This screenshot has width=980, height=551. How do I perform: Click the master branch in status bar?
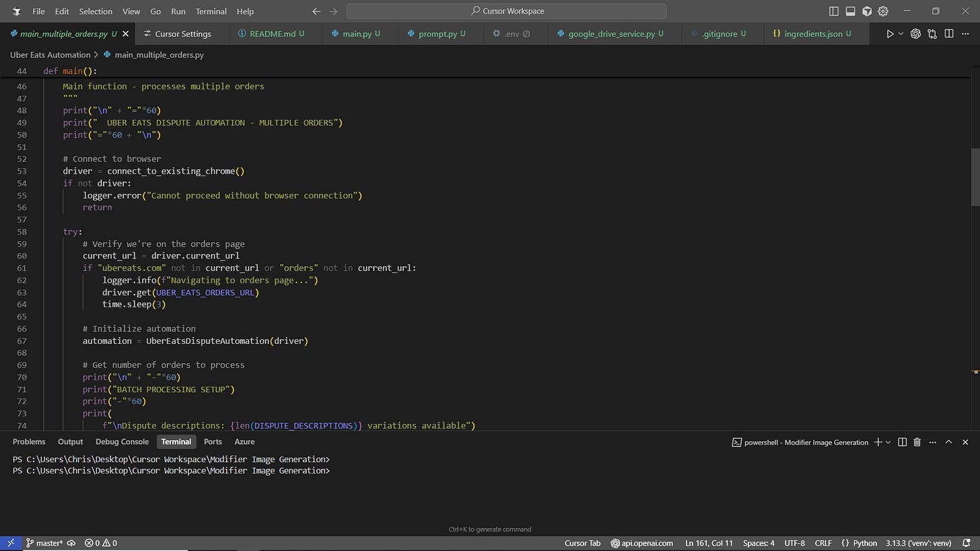pyautogui.click(x=44, y=543)
